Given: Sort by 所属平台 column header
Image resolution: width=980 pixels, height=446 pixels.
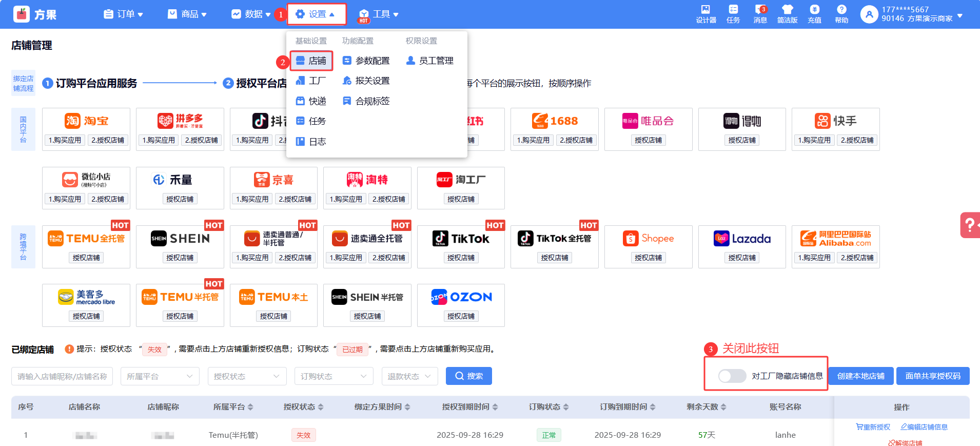Looking at the screenshot, I should point(233,407).
